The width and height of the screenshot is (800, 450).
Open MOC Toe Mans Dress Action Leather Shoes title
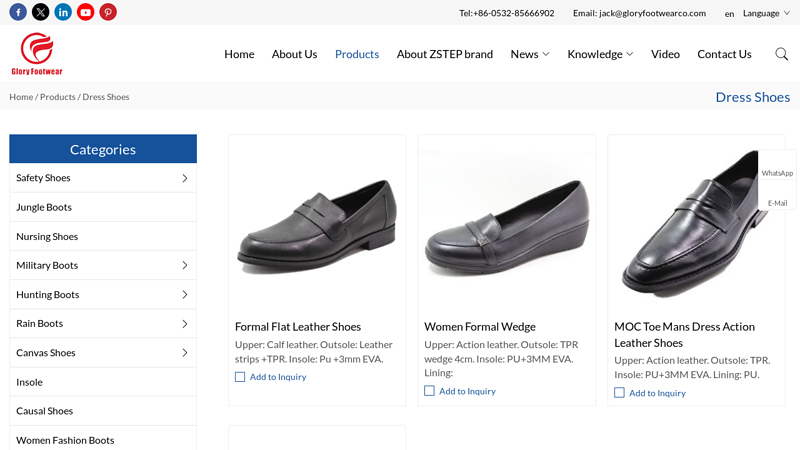coord(684,335)
